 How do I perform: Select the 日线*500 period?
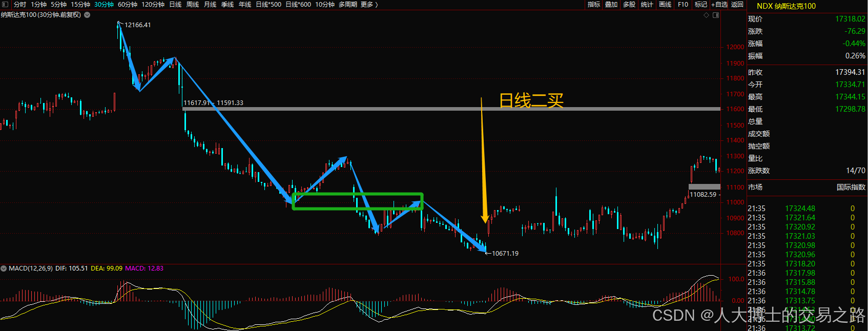pos(268,5)
